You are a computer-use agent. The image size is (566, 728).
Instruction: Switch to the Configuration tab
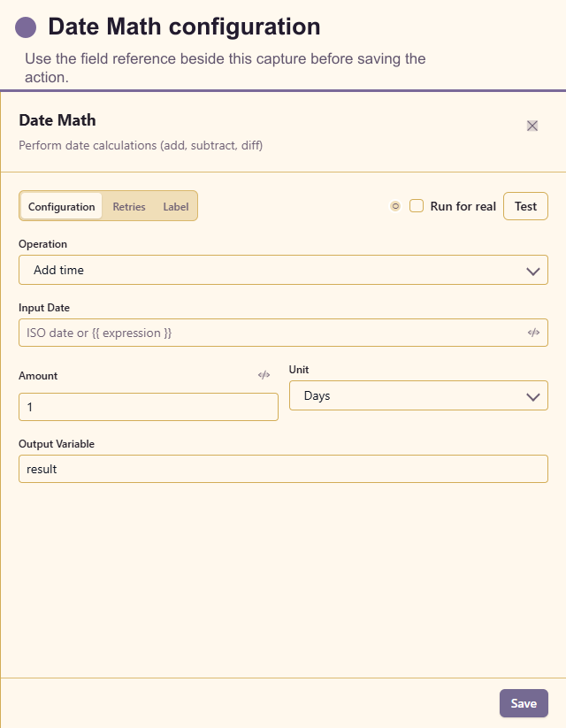pyautogui.click(x=61, y=206)
